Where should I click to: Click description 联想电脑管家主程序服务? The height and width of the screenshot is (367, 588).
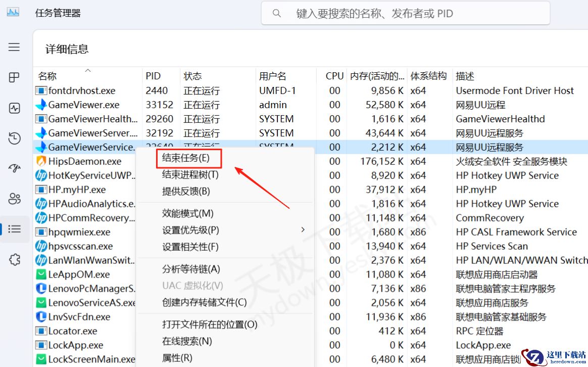506,289
